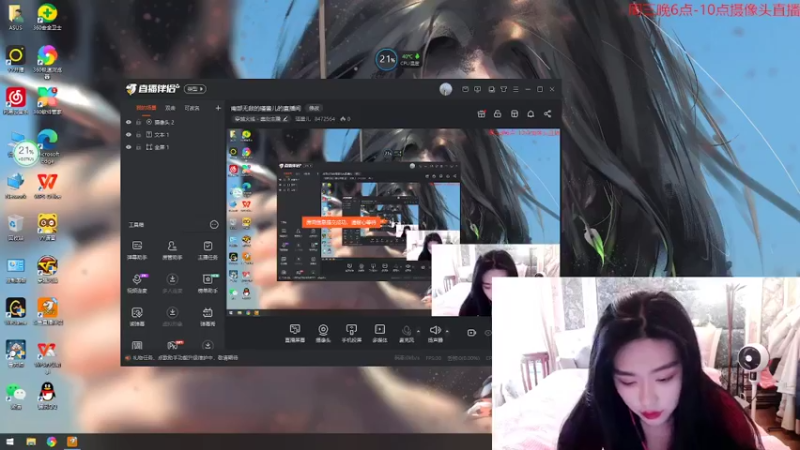Open the calendar-shaped tool in the toolbox's third row
Image resolution: width=800 pixels, height=450 pixels.
coord(207,316)
